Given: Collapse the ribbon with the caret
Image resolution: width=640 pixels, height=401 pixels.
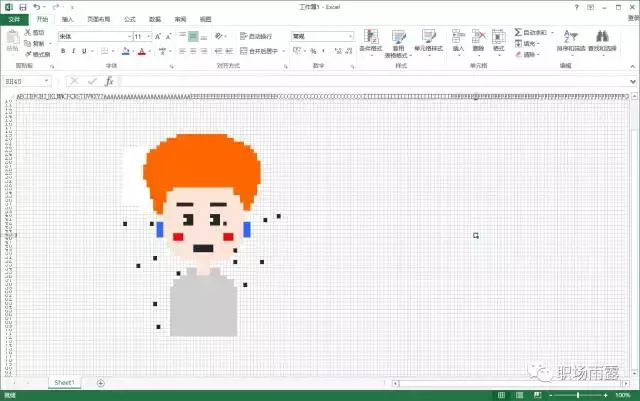Looking at the screenshot, I should click(x=633, y=66).
